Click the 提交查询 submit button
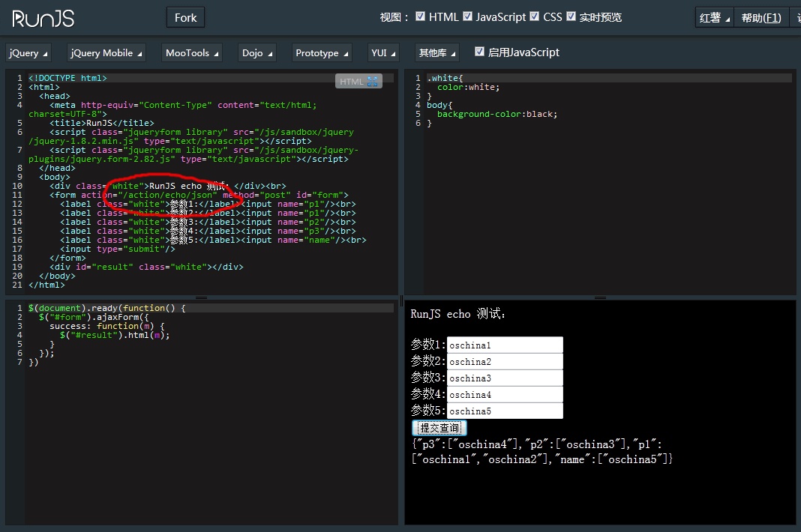801x532 pixels. [439, 428]
